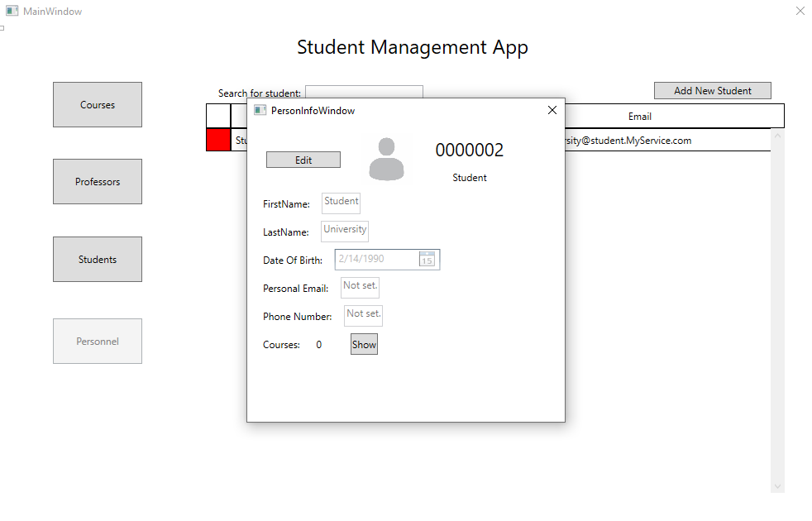Show the student's courses list
This screenshot has height=521, width=812.
point(364,345)
